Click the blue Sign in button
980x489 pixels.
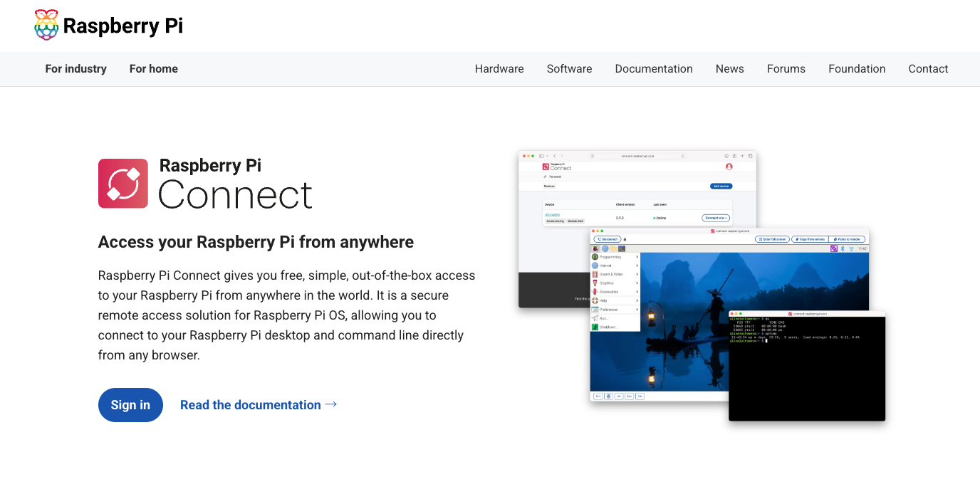[130, 405]
